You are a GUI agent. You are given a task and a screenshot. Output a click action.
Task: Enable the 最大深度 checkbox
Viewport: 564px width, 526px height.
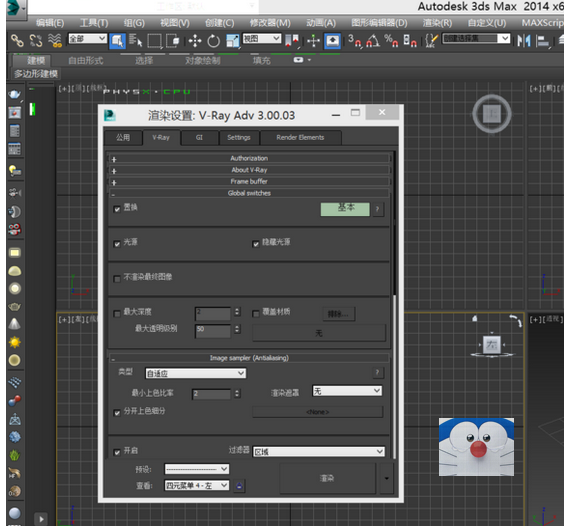click(117, 313)
